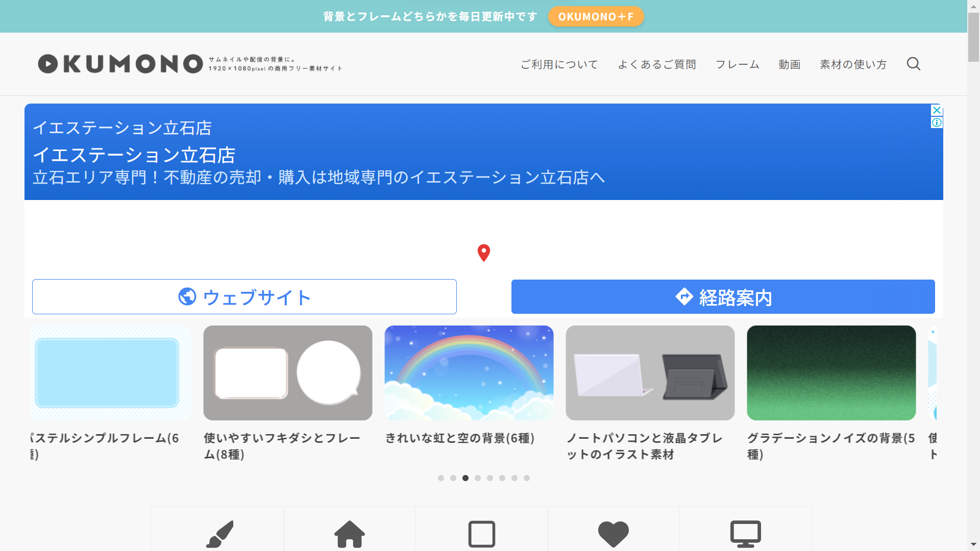Click the red map pin in the advertisement
The image size is (980, 551).
483,254
